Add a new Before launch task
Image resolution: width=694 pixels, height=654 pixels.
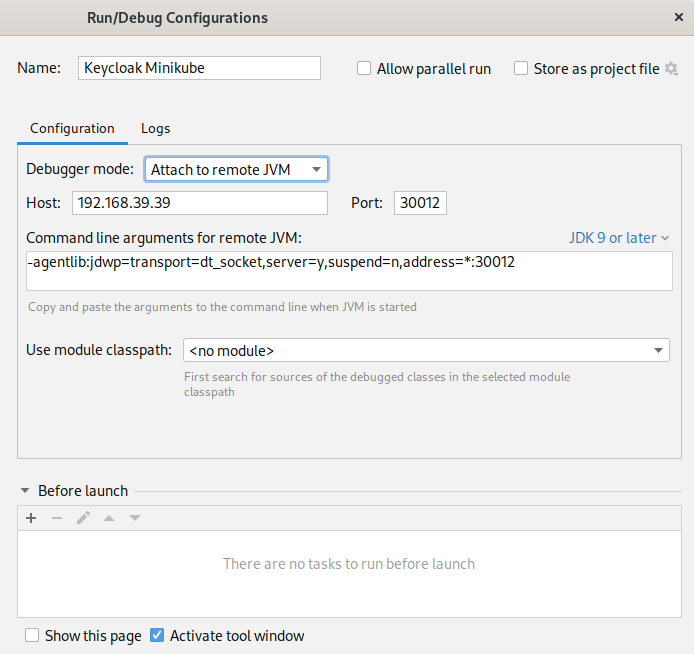click(31, 518)
